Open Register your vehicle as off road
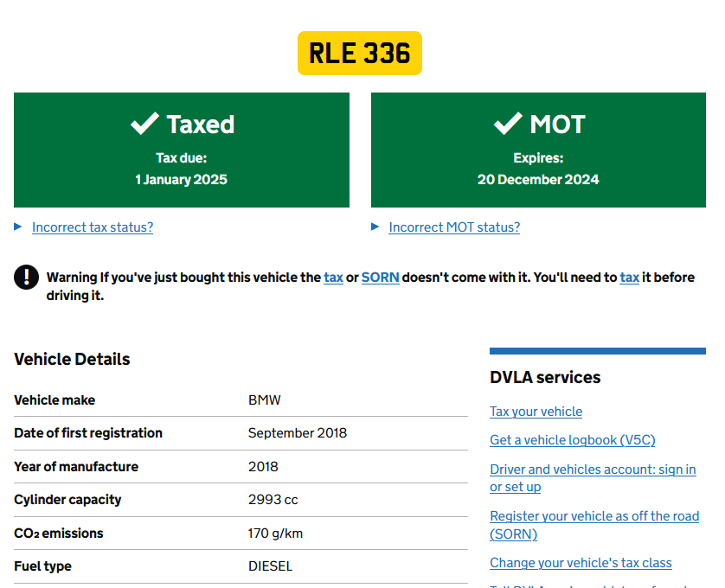725x588 pixels. click(593, 516)
